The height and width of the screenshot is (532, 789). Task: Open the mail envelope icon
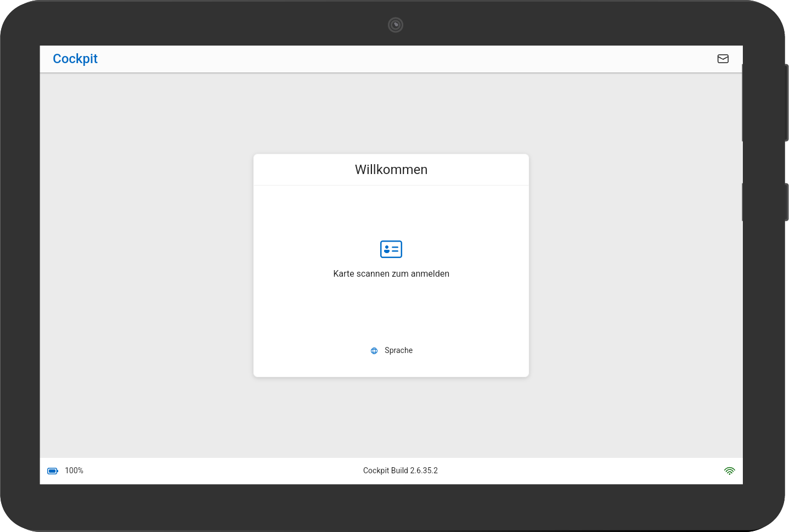(723, 59)
